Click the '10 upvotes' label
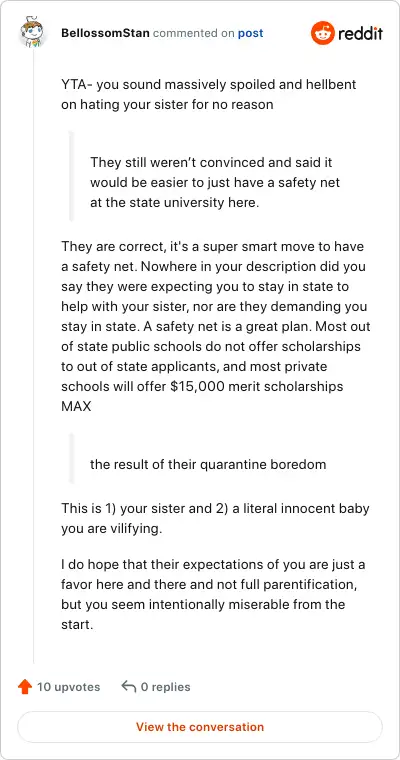400x760 pixels. [68, 687]
